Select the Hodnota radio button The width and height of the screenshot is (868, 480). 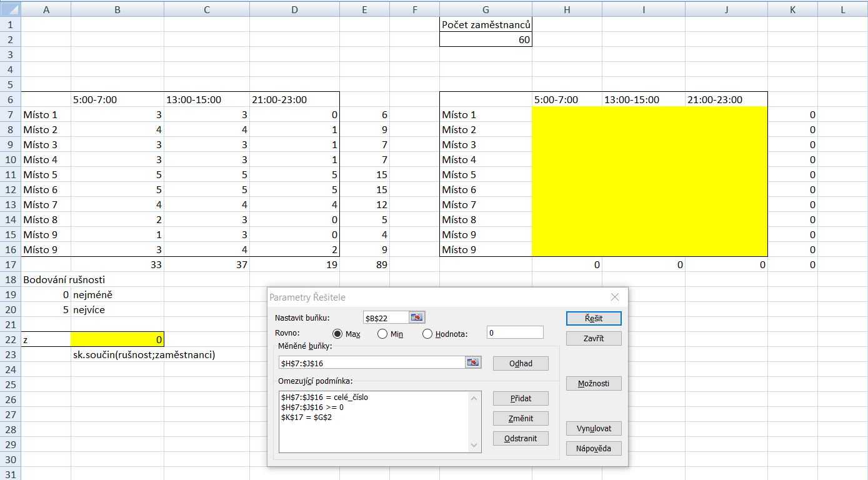(x=427, y=334)
